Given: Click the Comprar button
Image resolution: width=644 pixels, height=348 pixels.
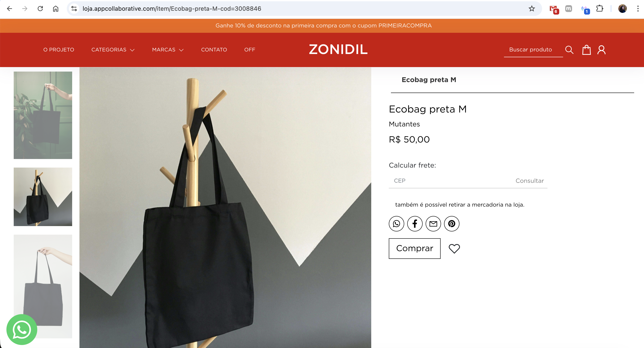Looking at the screenshot, I should point(414,248).
